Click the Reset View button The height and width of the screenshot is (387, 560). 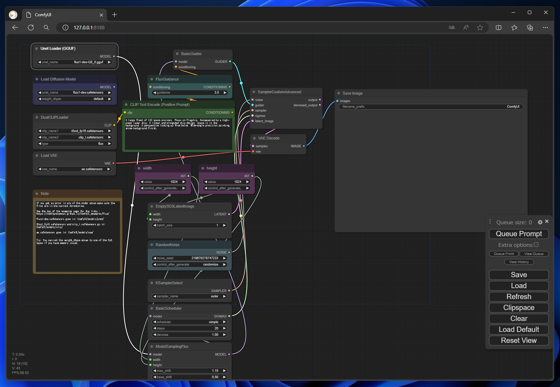pyautogui.click(x=519, y=341)
